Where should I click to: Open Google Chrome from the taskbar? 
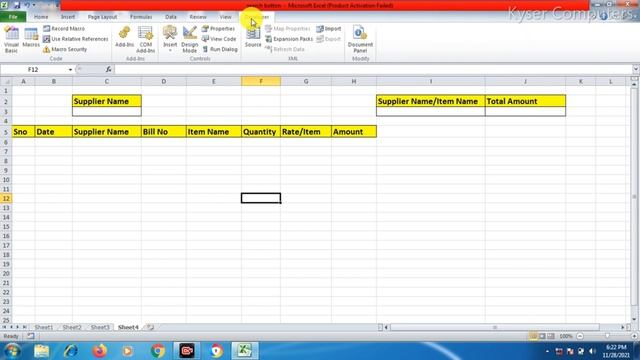click(158, 351)
